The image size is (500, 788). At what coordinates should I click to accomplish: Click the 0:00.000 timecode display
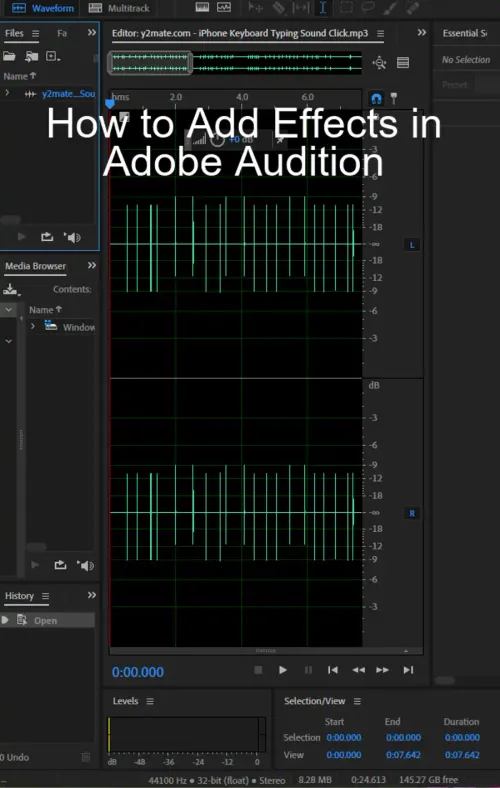coord(138,672)
